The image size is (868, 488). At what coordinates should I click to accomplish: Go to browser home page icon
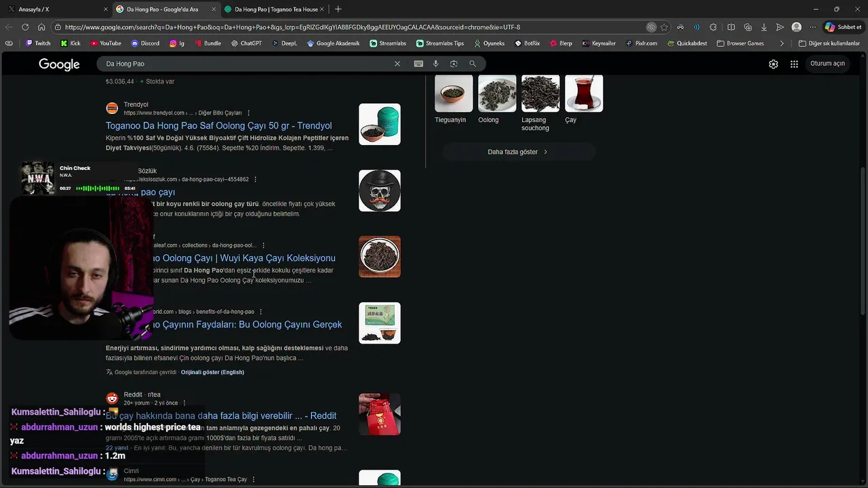point(41,27)
